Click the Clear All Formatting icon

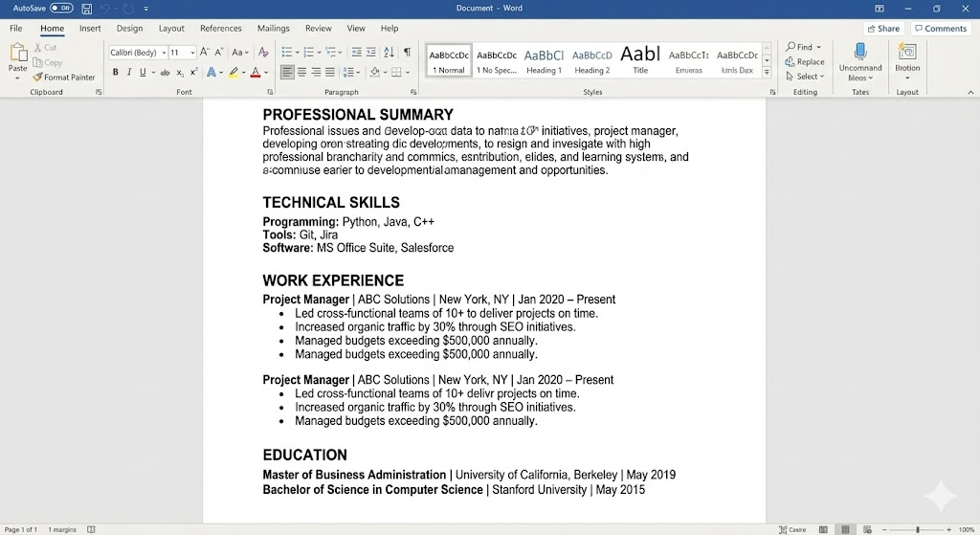tap(261, 53)
